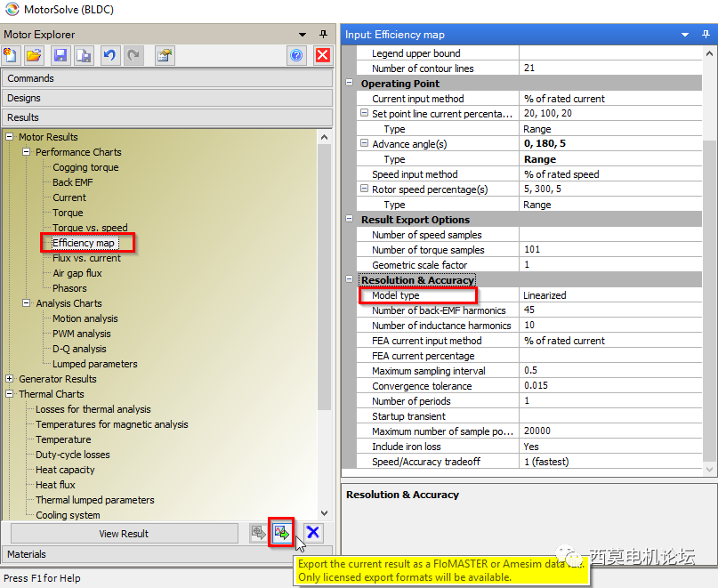Edit Number of torque samples value 101

(610, 250)
